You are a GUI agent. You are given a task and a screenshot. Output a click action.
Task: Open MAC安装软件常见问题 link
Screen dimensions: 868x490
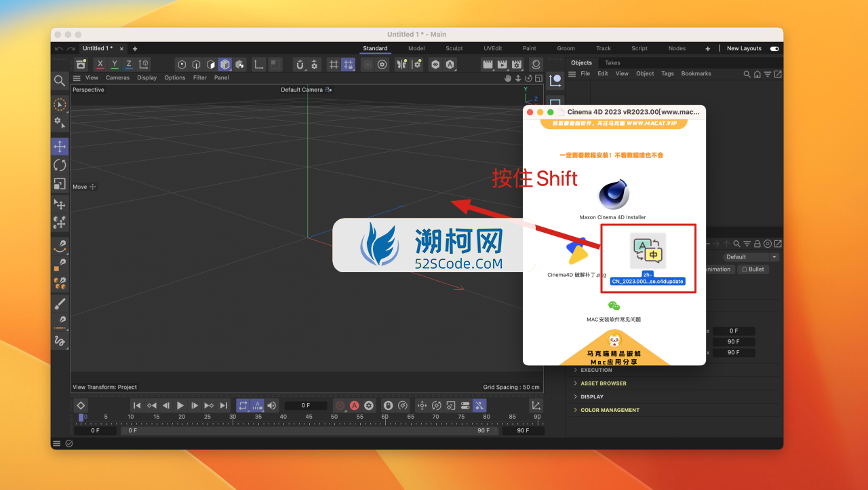(x=614, y=319)
